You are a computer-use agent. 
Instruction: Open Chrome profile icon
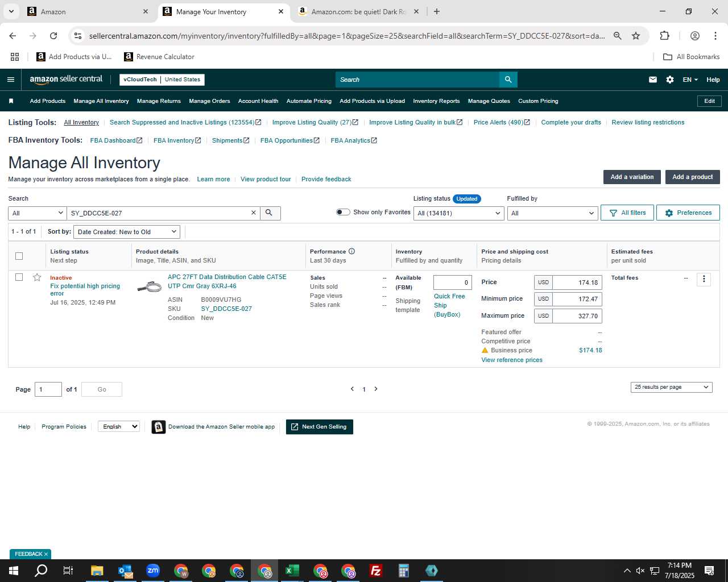694,36
